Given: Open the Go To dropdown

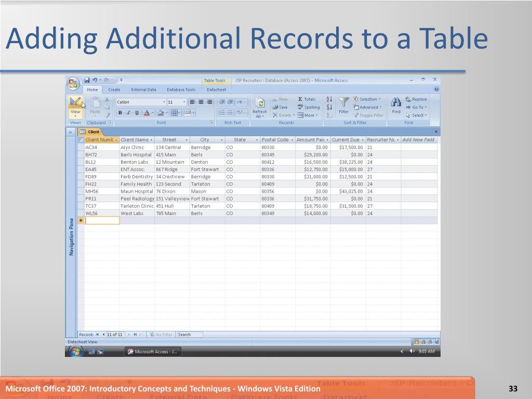Looking at the screenshot, I should [416, 107].
